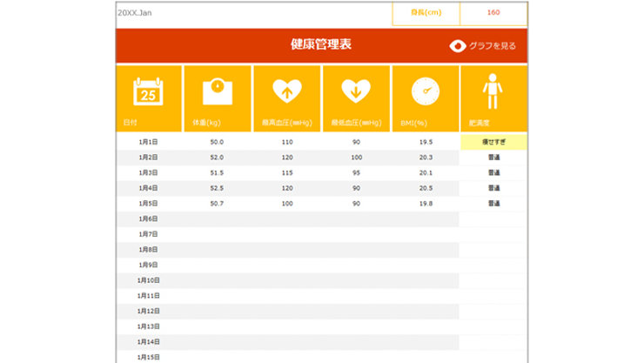Select 普通 obesity cell in 1月5日 row
The height and width of the screenshot is (363, 644).
(493, 204)
